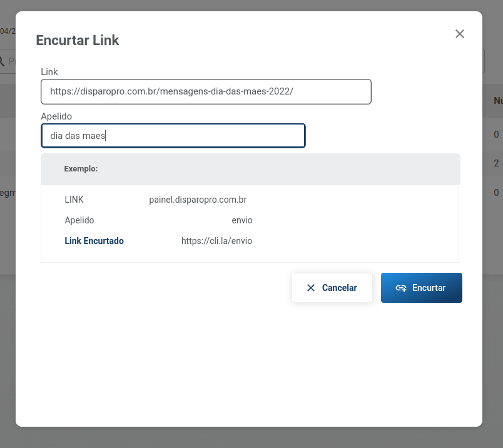The width and height of the screenshot is (503, 448).
Task: Click the example shortened URL https://cli.la/envio
Action: [x=216, y=241]
